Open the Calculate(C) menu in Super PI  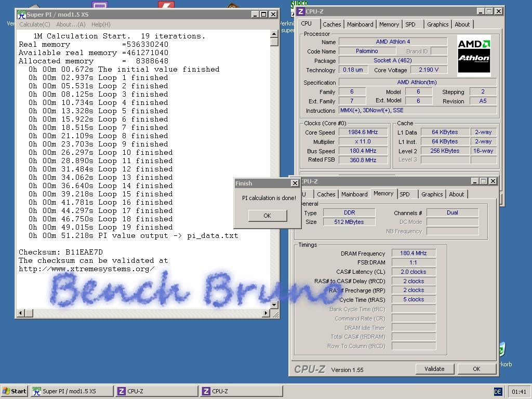click(35, 24)
